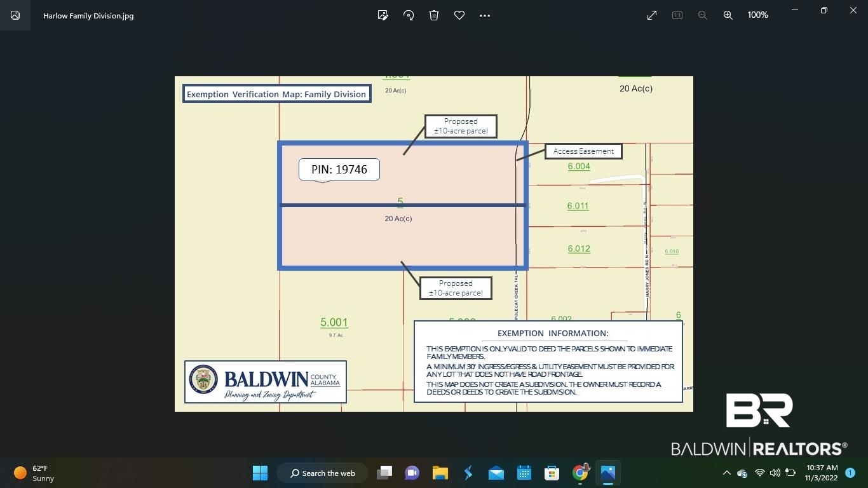The width and height of the screenshot is (868, 488).
Task: Click the zoom out magnifier icon
Action: point(703,15)
